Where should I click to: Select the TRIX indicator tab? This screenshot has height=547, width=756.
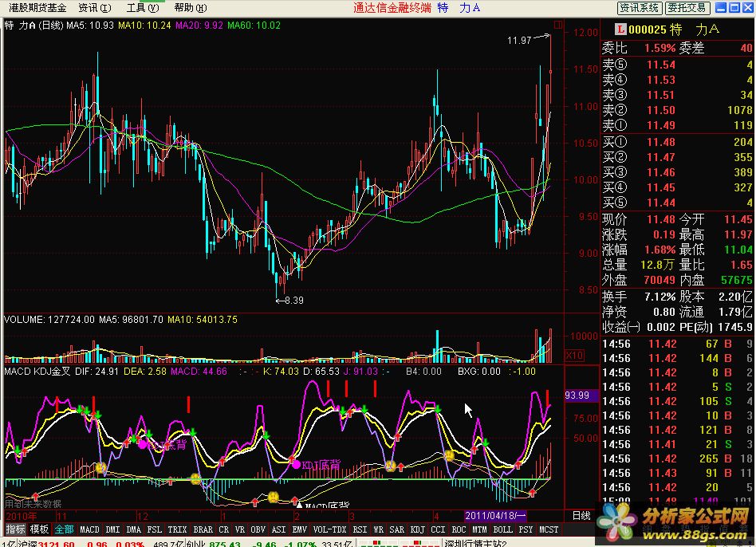(177, 529)
